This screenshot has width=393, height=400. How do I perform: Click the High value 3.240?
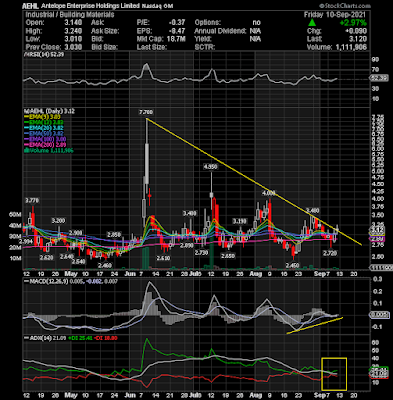pyautogui.click(x=72, y=31)
